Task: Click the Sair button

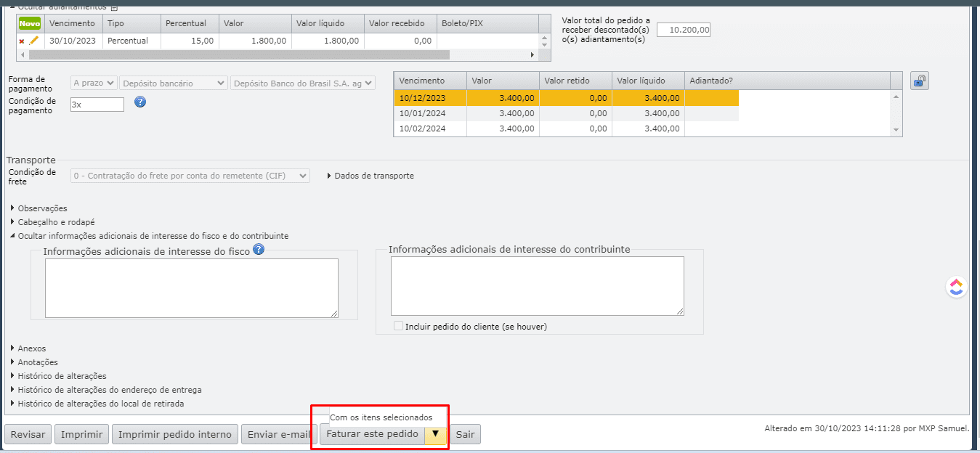Action: [465, 435]
